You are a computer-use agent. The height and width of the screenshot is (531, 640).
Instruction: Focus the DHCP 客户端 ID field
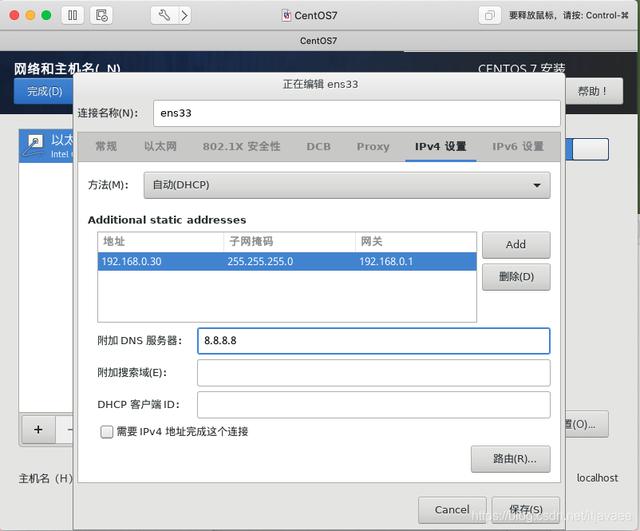tap(373, 405)
